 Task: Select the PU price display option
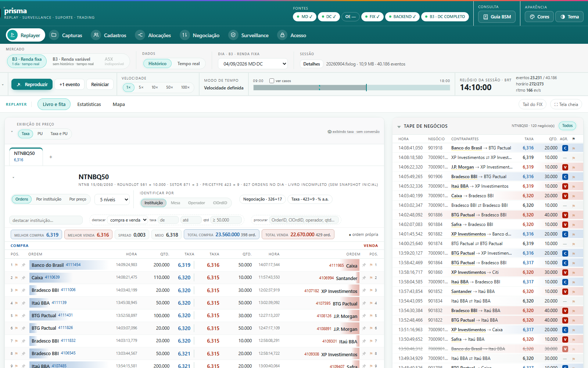[x=40, y=134]
